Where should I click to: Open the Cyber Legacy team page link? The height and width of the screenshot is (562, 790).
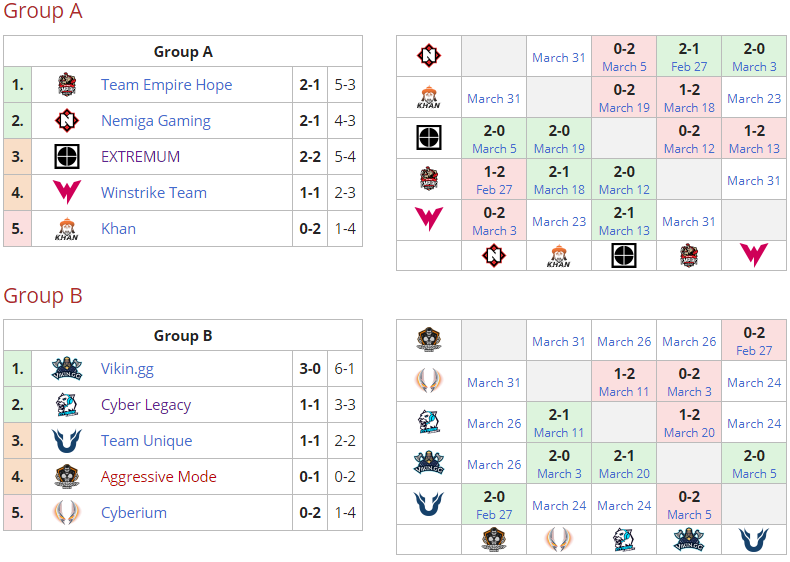click(146, 405)
